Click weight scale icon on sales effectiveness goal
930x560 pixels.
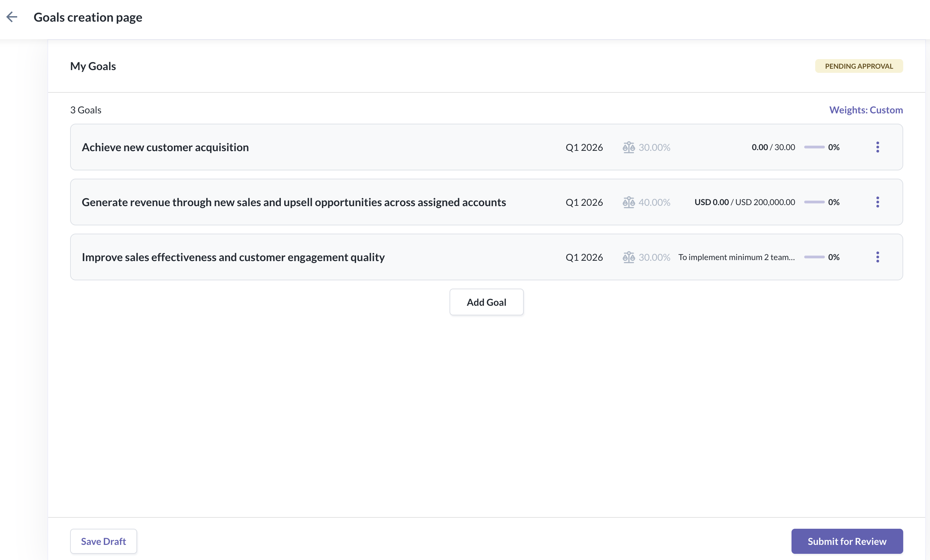[x=629, y=257]
